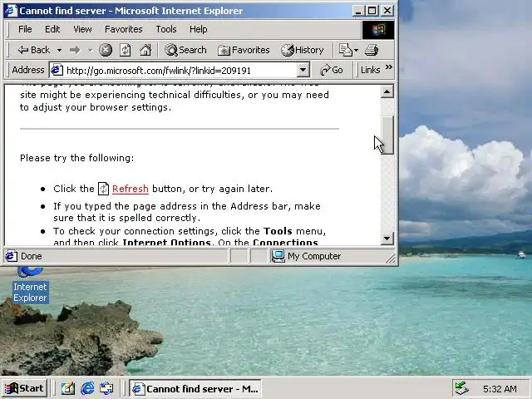Click the Windows logo throbber icon

click(378, 30)
